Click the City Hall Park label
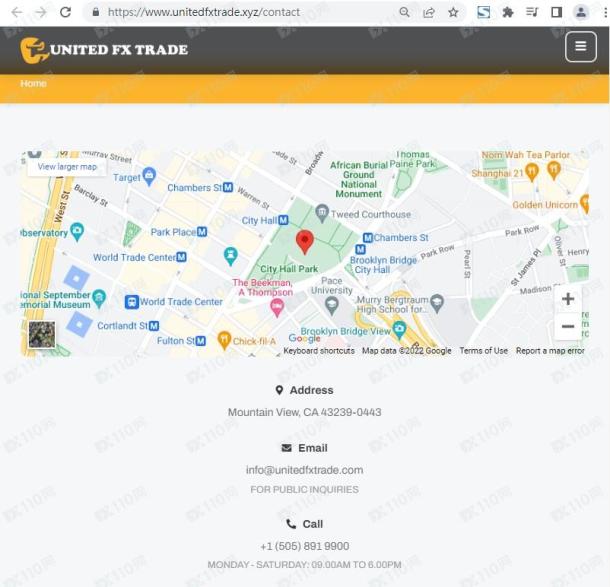This screenshot has width=610, height=587. [289, 269]
